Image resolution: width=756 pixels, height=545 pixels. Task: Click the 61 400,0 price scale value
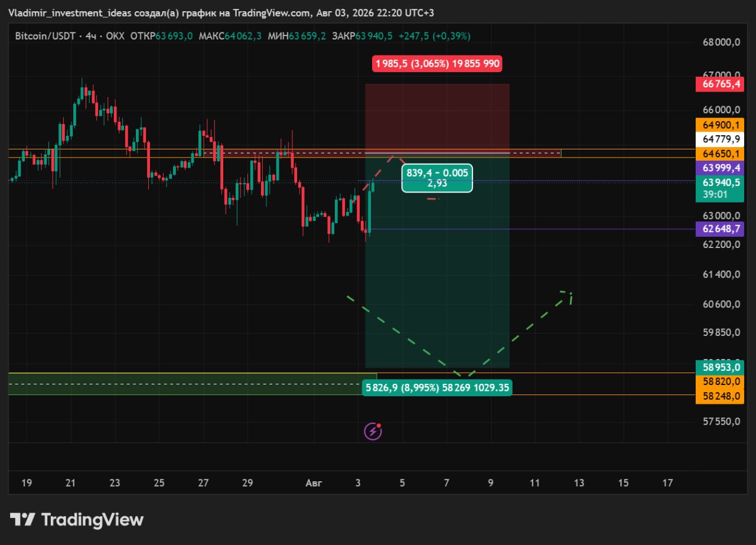[721, 275]
